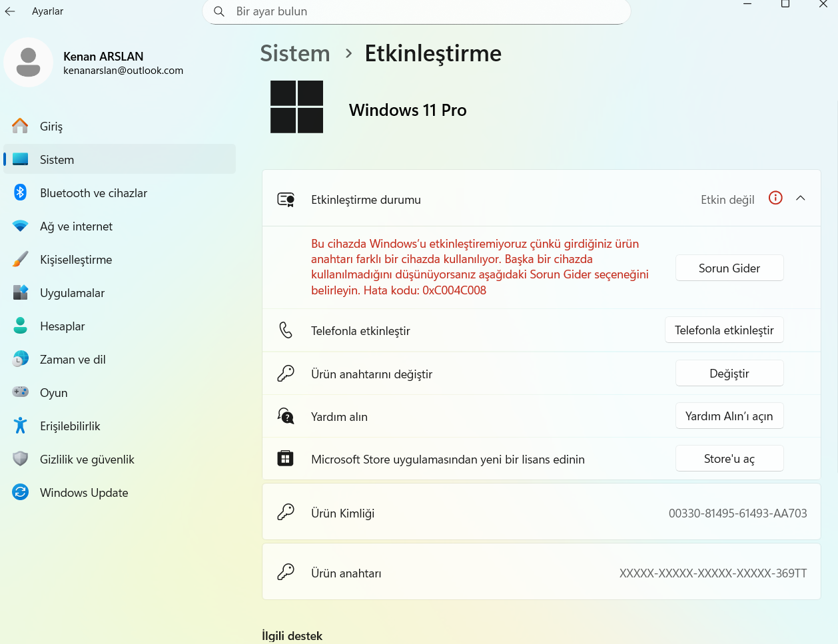Click the Erişilebilirlik accessibility icon
838x644 pixels.
click(21, 426)
